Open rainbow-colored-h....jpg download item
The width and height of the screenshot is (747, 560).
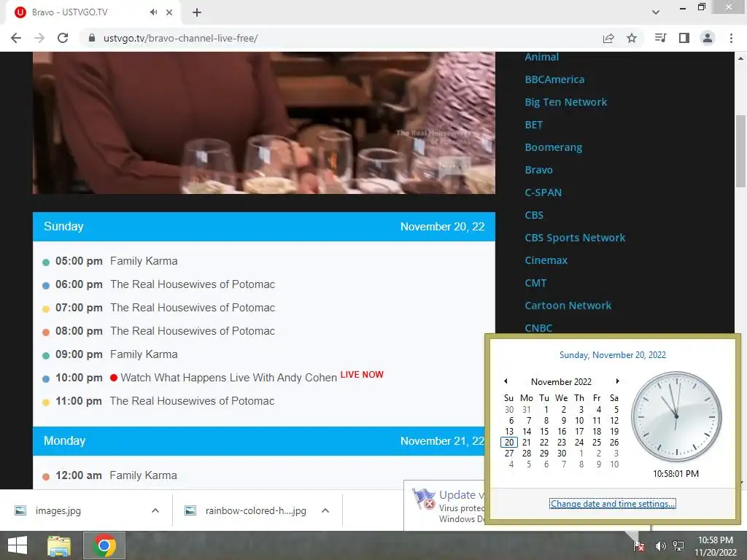coord(245,510)
